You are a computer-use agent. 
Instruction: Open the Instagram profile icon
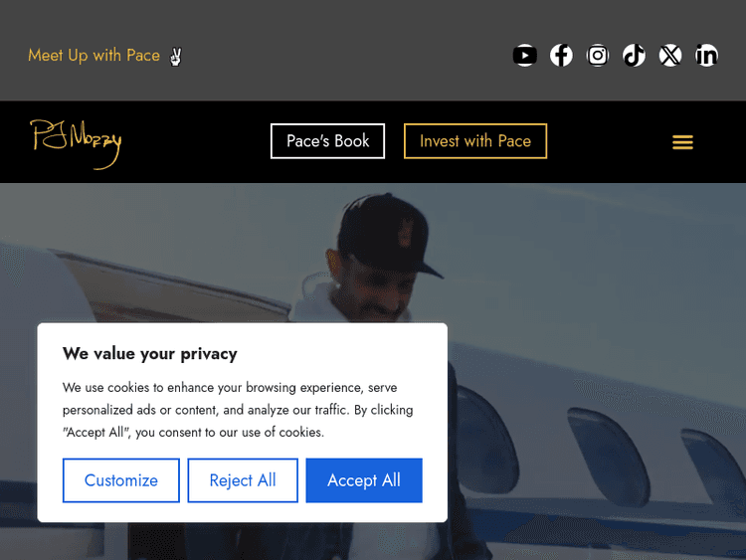598,56
